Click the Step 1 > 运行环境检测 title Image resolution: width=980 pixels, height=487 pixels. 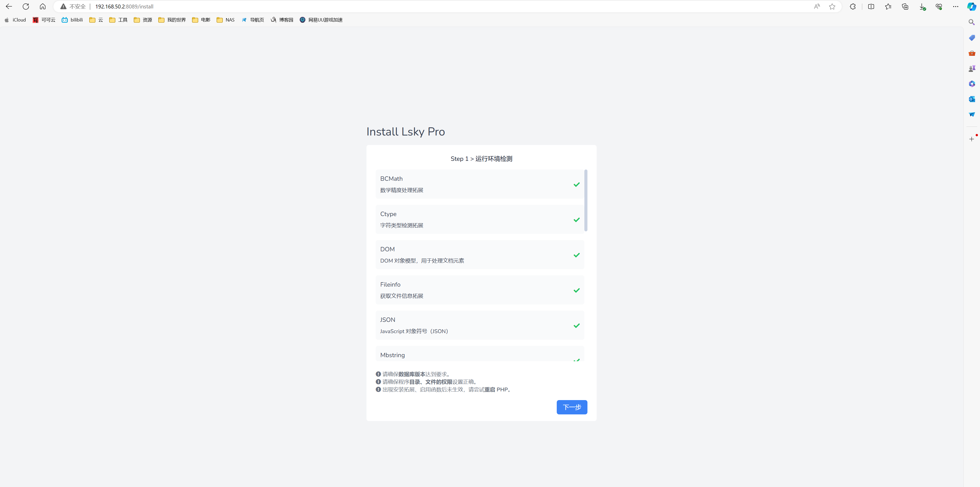click(x=481, y=159)
